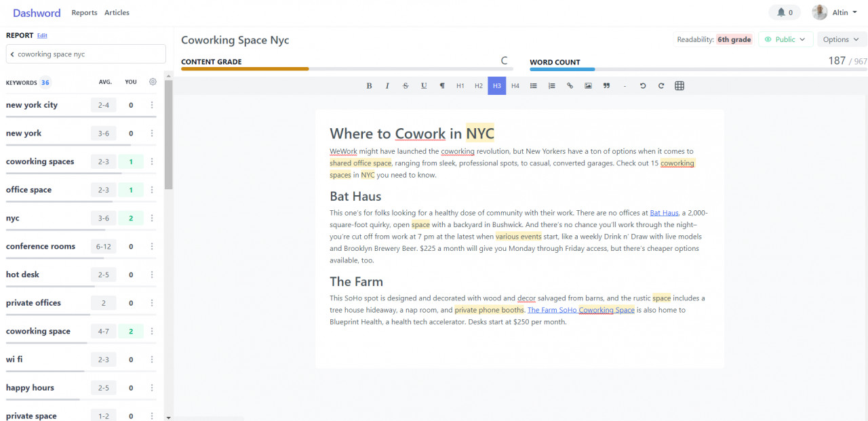Click the Edit link next to REPORT
Viewport: 868px width, 421px height.
[42, 35]
